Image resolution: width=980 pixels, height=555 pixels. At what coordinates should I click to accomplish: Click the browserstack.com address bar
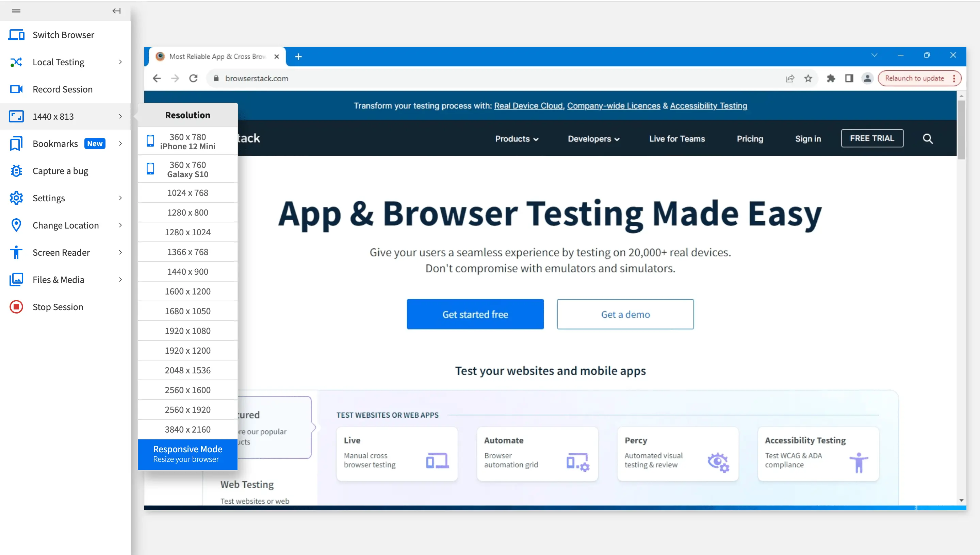click(256, 78)
